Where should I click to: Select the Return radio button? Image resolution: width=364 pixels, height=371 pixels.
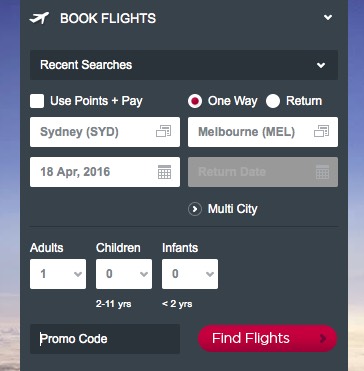coord(273,101)
